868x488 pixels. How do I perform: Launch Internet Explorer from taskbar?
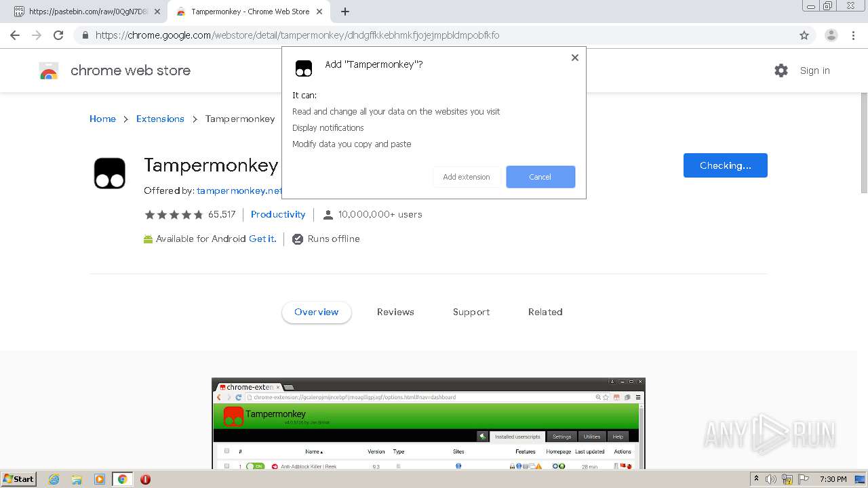(54, 479)
